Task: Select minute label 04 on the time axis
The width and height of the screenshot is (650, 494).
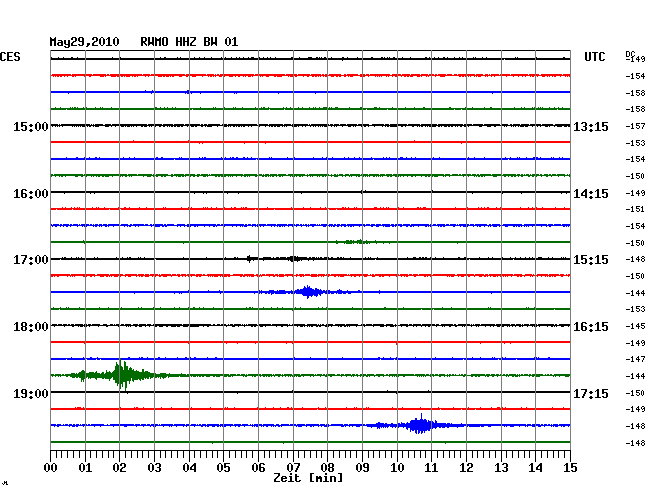Action: 189,467
